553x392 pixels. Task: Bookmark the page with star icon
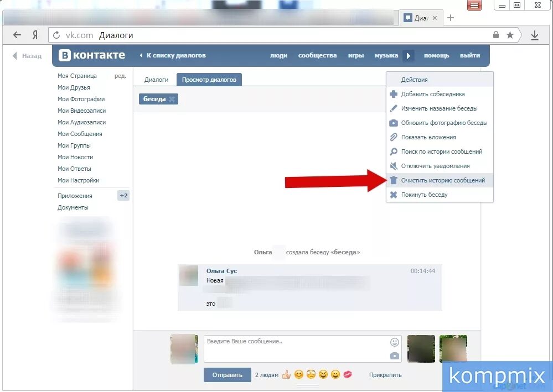pyautogui.click(x=510, y=35)
